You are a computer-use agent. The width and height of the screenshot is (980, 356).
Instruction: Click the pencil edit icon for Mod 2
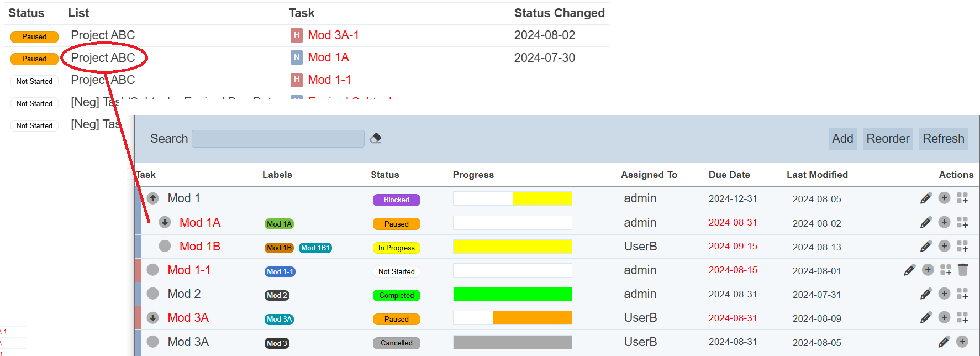point(926,294)
